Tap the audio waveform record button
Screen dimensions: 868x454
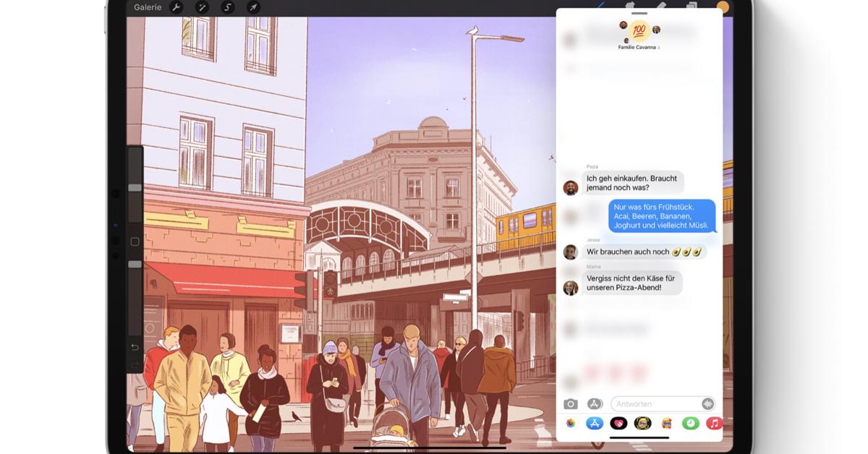[707, 404]
